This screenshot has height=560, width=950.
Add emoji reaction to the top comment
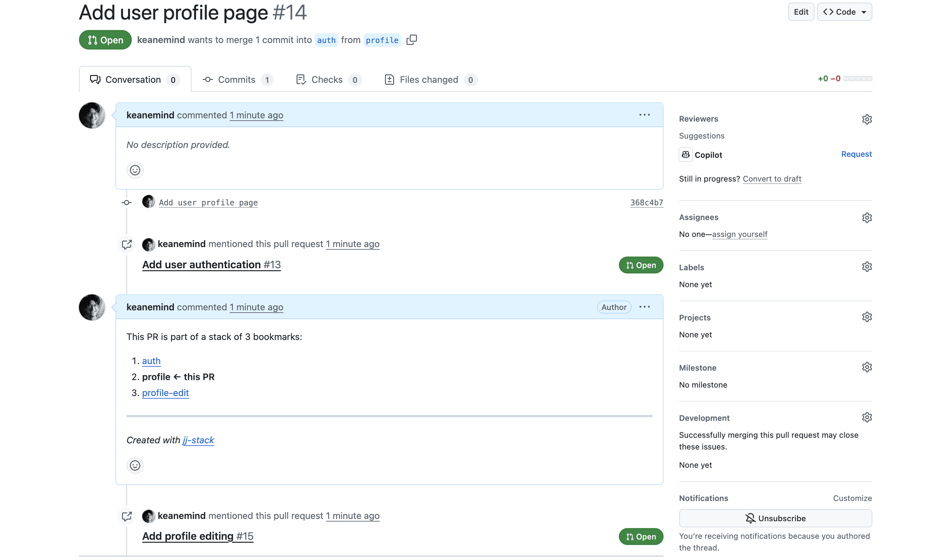(135, 170)
